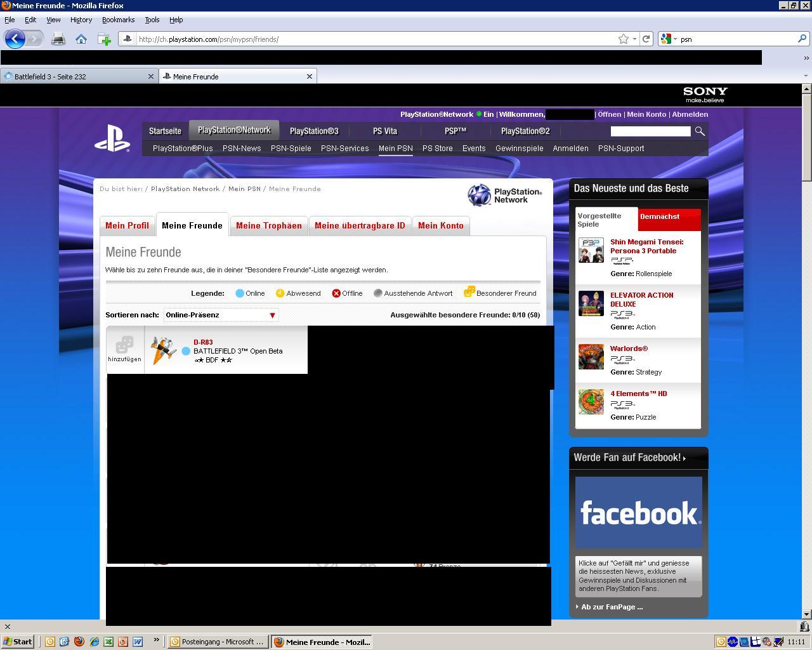Screen dimensions: 812x650
Task: Launch PowerPoint from the quick launch bar
Action: tap(123, 642)
